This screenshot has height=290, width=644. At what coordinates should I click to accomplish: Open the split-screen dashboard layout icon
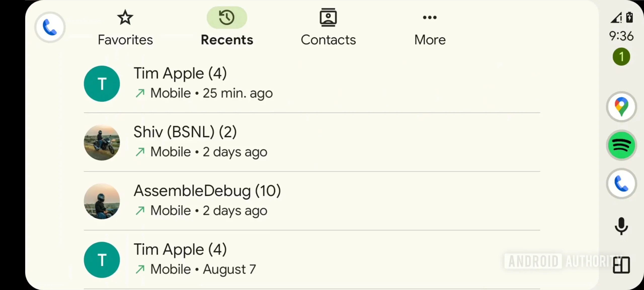pyautogui.click(x=621, y=265)
